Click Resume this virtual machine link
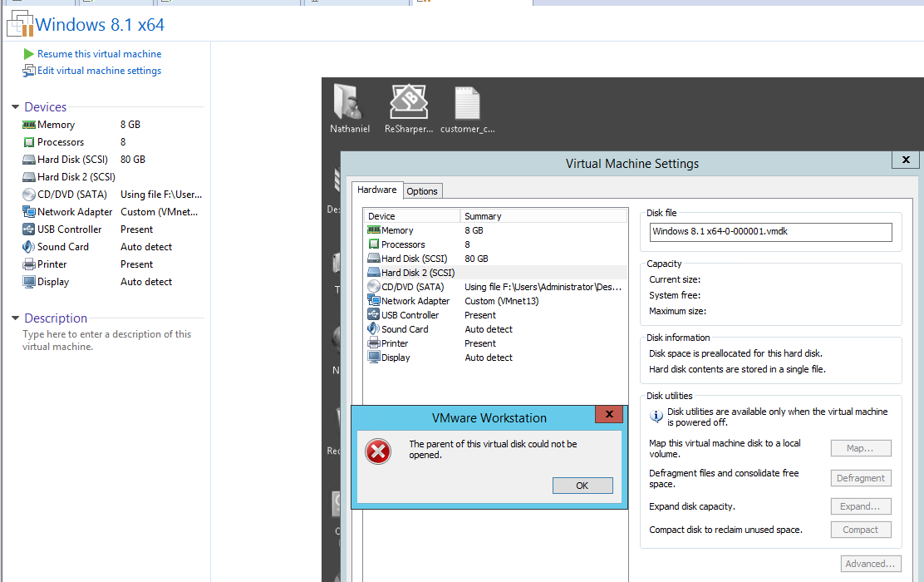Viewport: 924px width, 582px height. point(99,54)
